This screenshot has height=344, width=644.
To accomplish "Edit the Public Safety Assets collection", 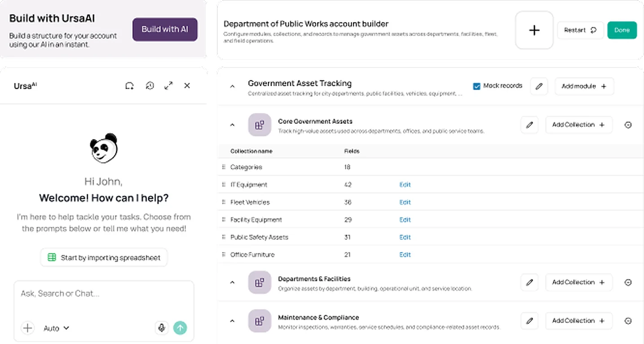I will (x=405, y=237).
